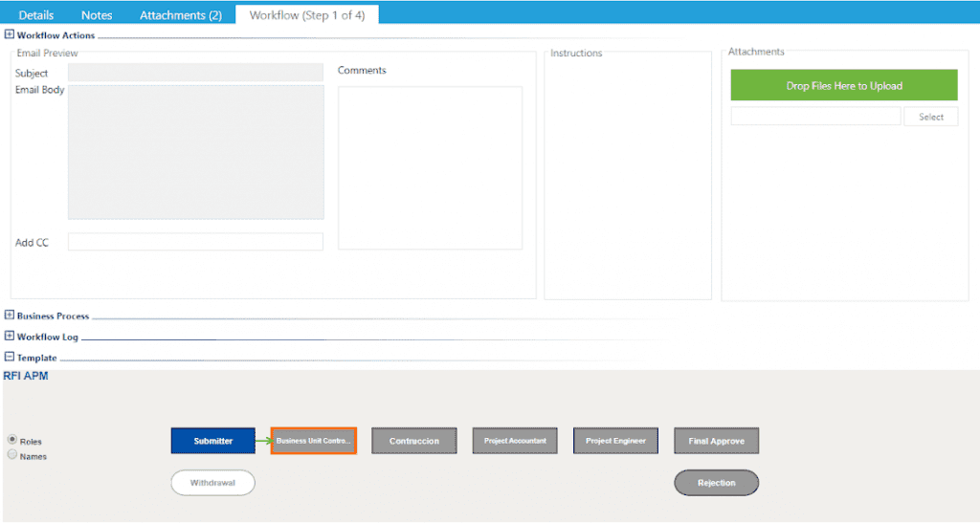Click the Add CC input field
This screenshot has height=523, width=980.
pos(195,242)
